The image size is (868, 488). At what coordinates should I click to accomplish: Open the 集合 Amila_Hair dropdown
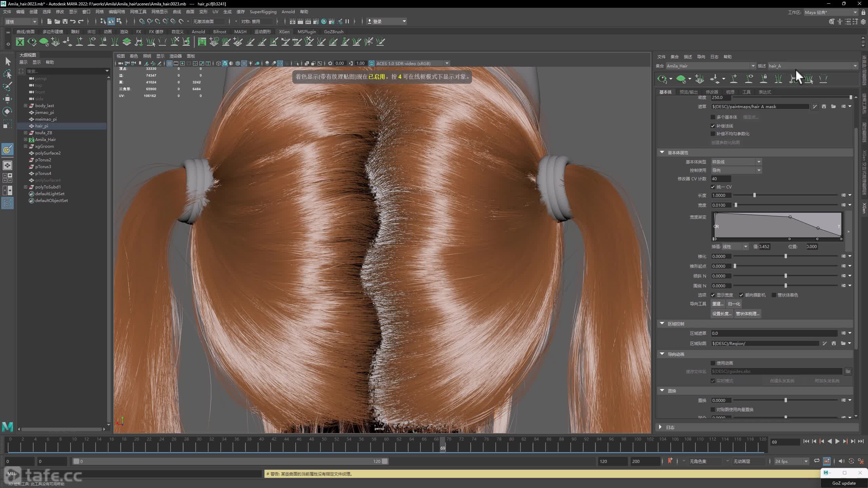[x=710, y=66]
